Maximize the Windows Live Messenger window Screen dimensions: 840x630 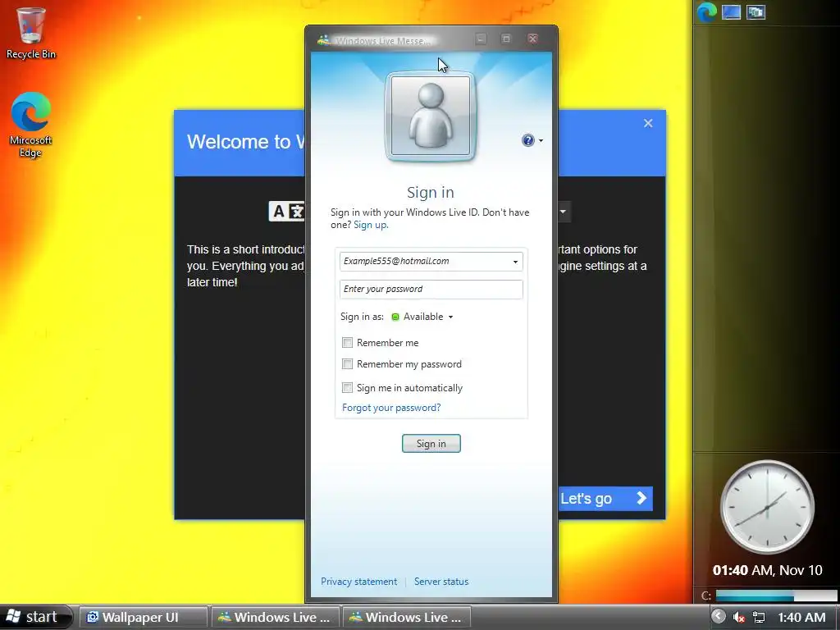coord(506,39)
